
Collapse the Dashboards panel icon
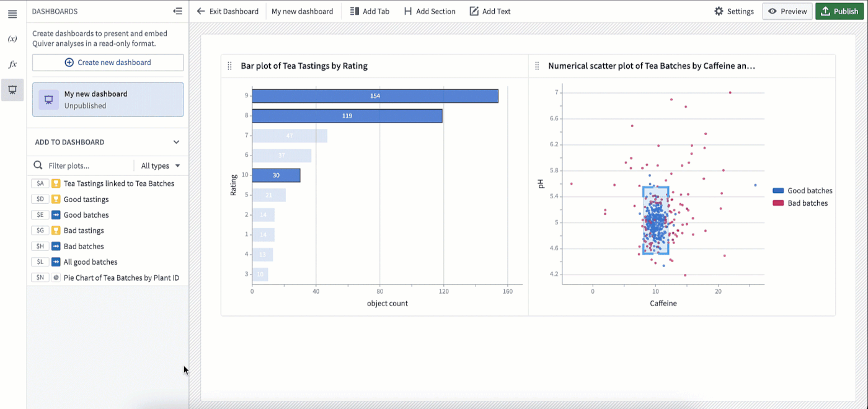pos(178,11)
